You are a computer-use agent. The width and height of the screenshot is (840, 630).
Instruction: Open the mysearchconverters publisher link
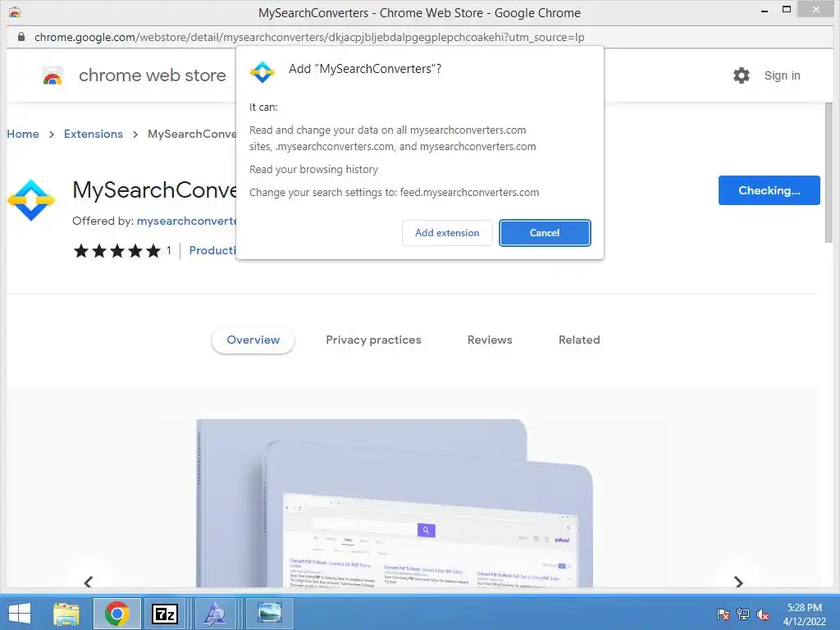click(x=186, y=221)
